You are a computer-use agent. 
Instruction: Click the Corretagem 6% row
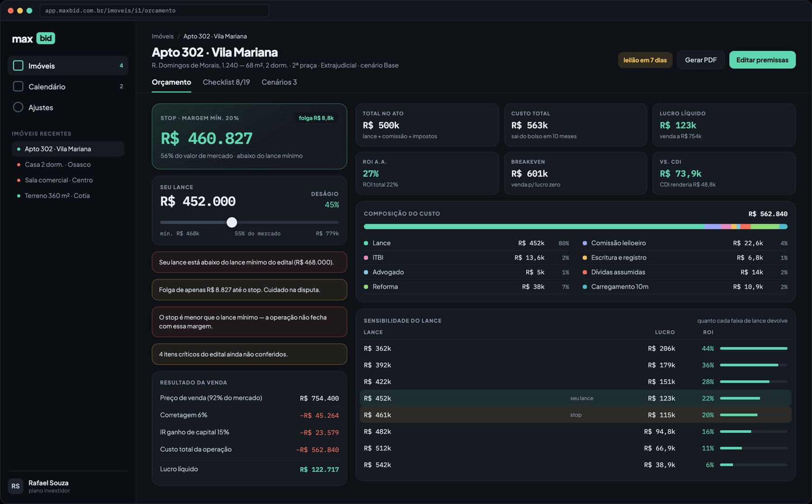[x=249, y=415]
